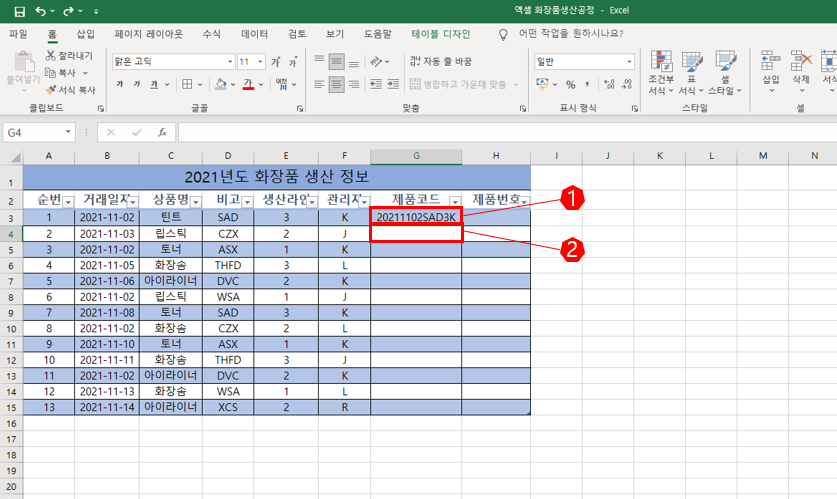Image resolution: width=837 pixels, height=499 pixels.
Task: Toggle italic formatting
Action: tap(137, 84)
